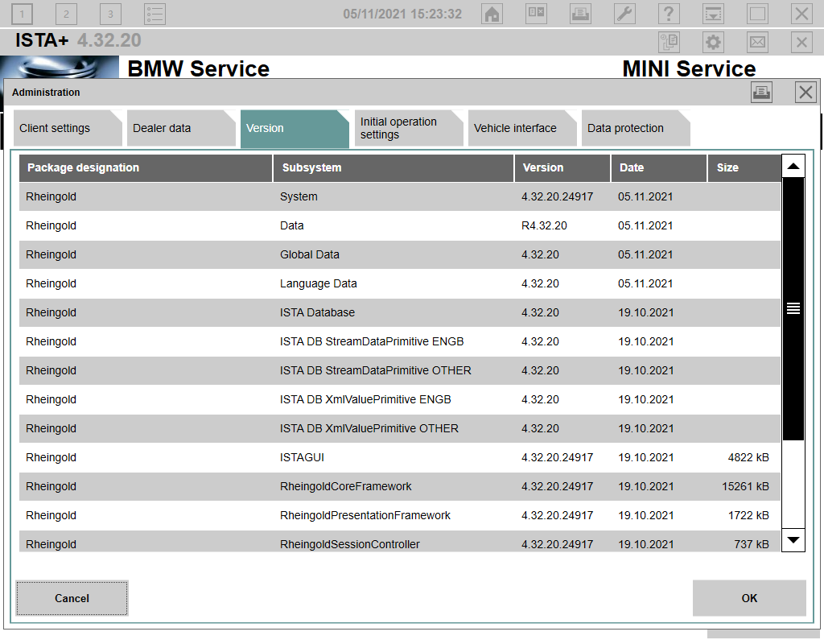Select the System subsystem row
The height and width of the screenshot is (644, 824).
[400, 196]
